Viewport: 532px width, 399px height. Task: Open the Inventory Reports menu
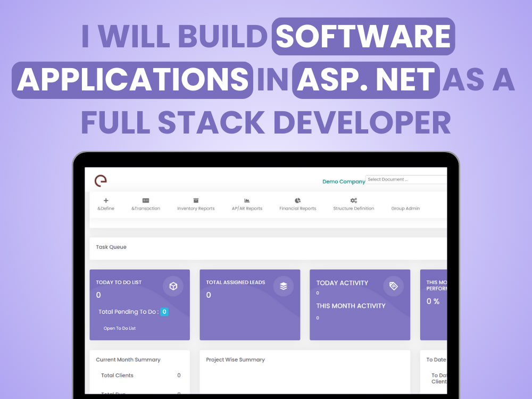point(196,209)
